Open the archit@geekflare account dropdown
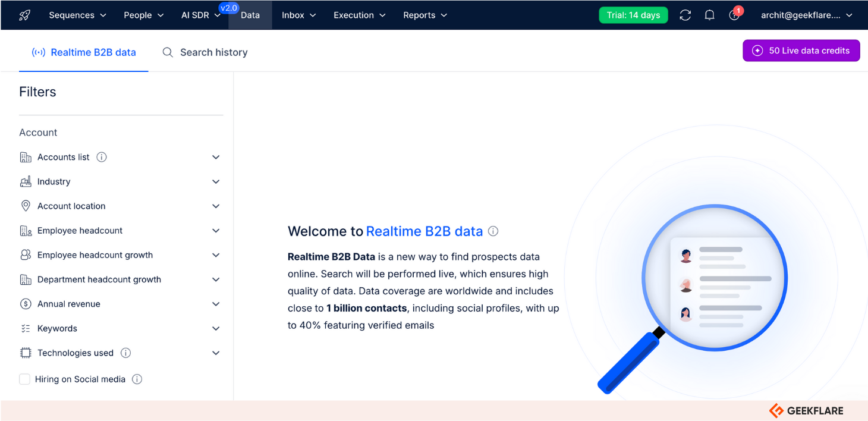868x421 pixels. pos(807,15)
